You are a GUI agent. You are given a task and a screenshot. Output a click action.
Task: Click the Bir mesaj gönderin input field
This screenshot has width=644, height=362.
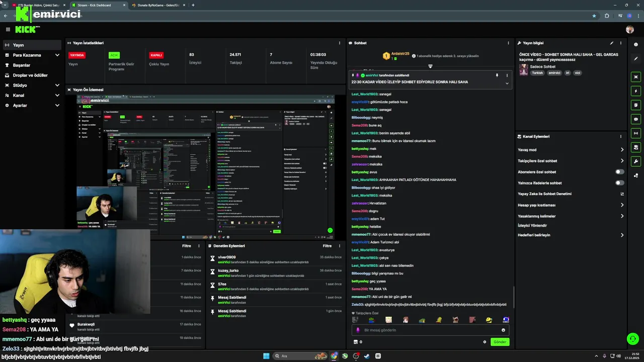tap(430, 330)
